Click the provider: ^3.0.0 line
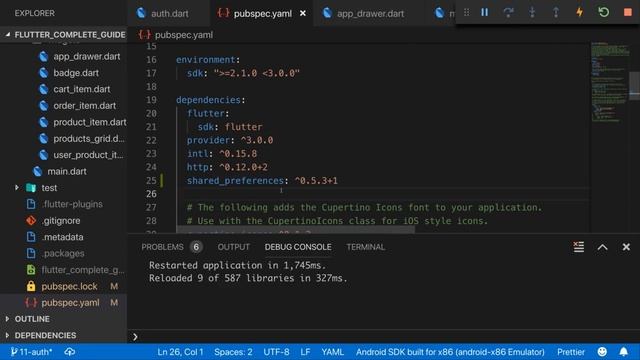640x360 pixels. coord(230,140)
